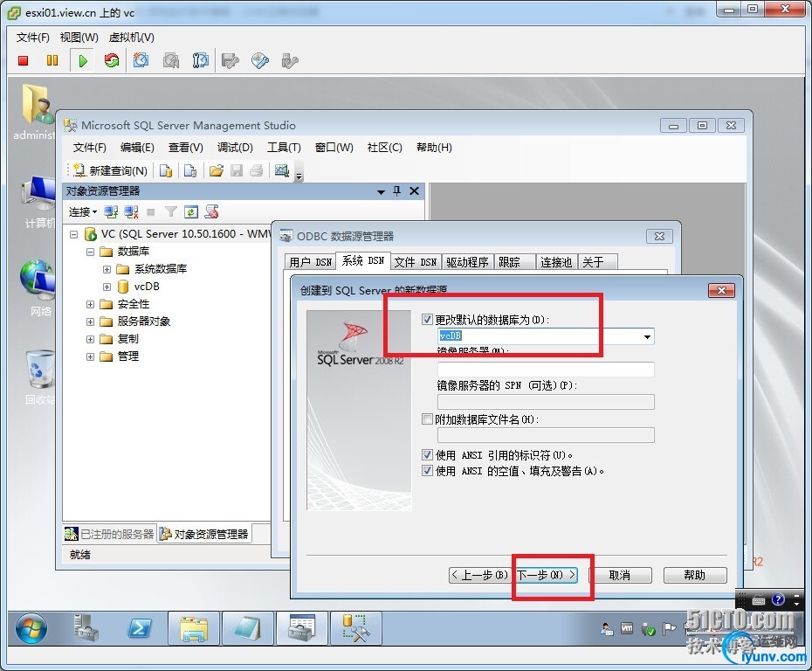The image size is (812, 671).
Task: Refresh the Object Explorer tree
Action: tap(191, 211)
